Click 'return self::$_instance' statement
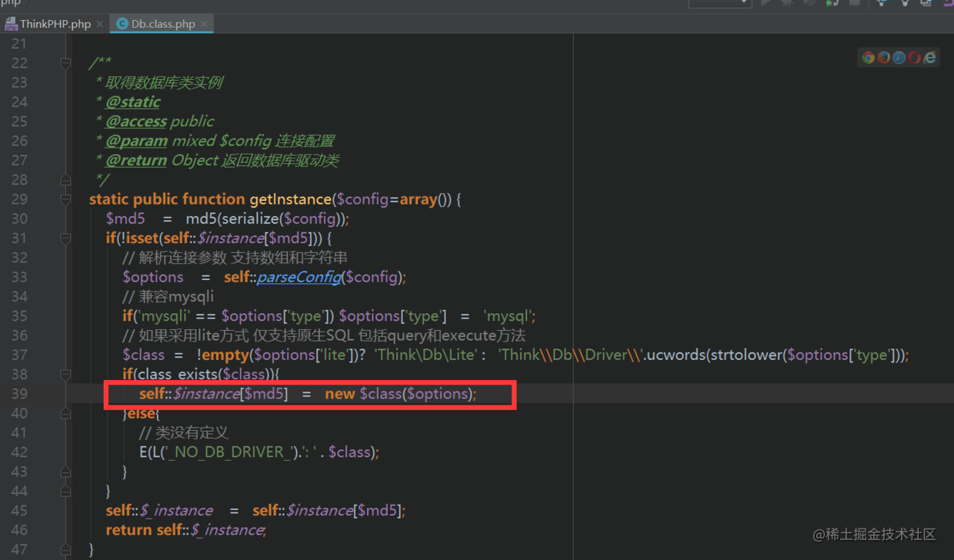This screenshot has width=954, height=560. point(185,530)
